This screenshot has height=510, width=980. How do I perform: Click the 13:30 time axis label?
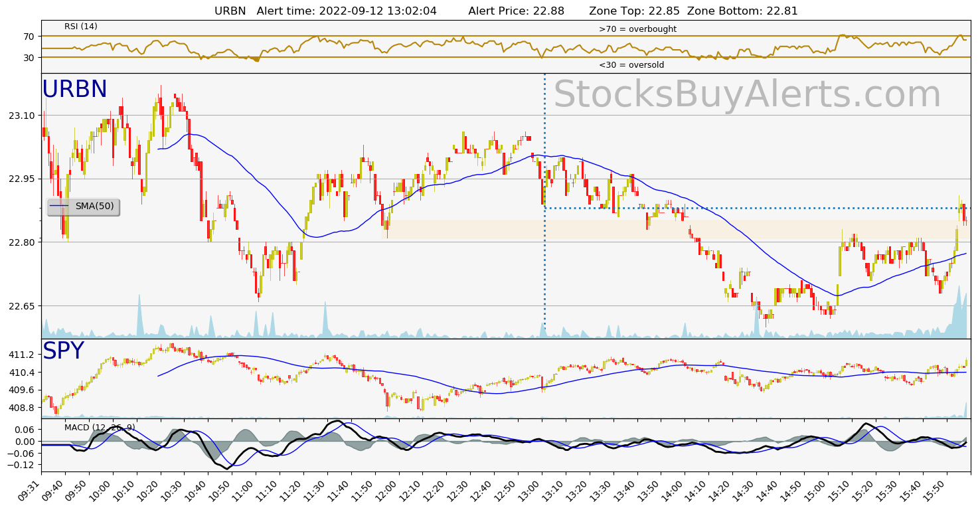tap(603, 491)
